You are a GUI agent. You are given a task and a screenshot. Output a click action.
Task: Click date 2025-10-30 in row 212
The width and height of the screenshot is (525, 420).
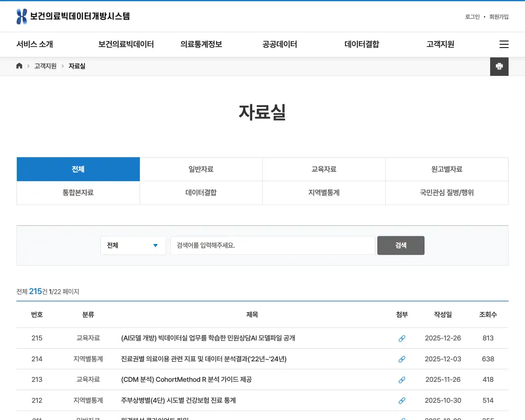pyautogui.click(x=443, y=400)
